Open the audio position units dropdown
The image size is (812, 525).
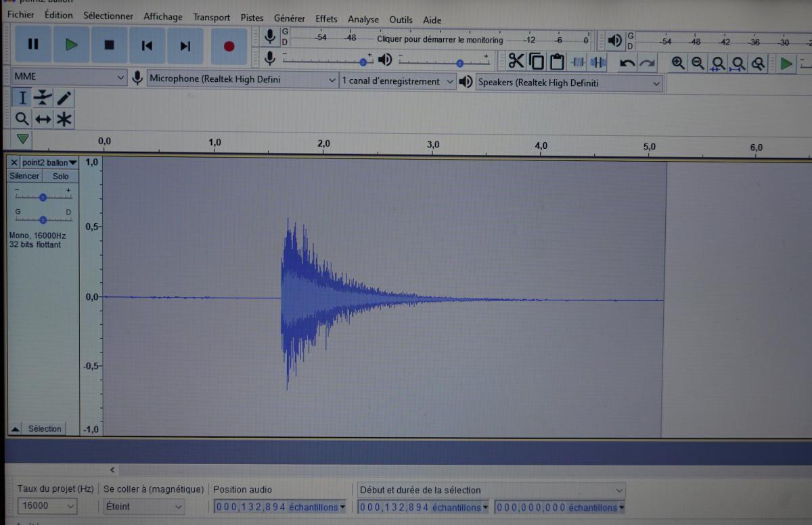342,507
